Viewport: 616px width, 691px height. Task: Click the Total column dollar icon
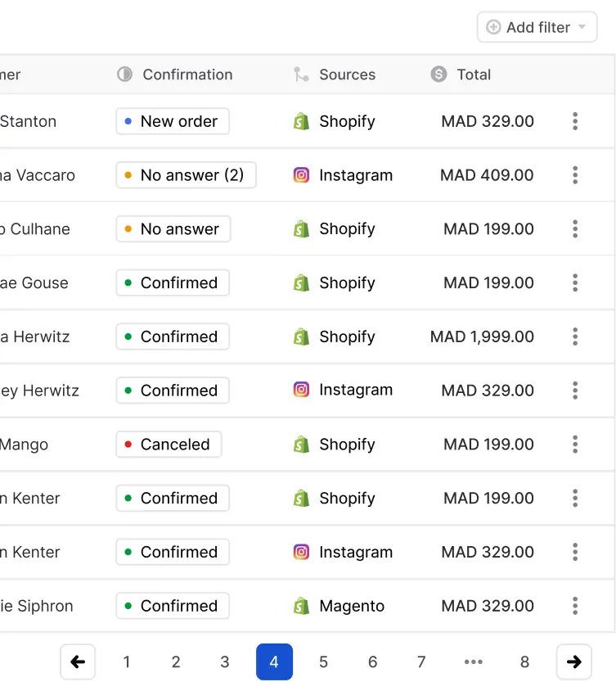[x=439, y=75]
